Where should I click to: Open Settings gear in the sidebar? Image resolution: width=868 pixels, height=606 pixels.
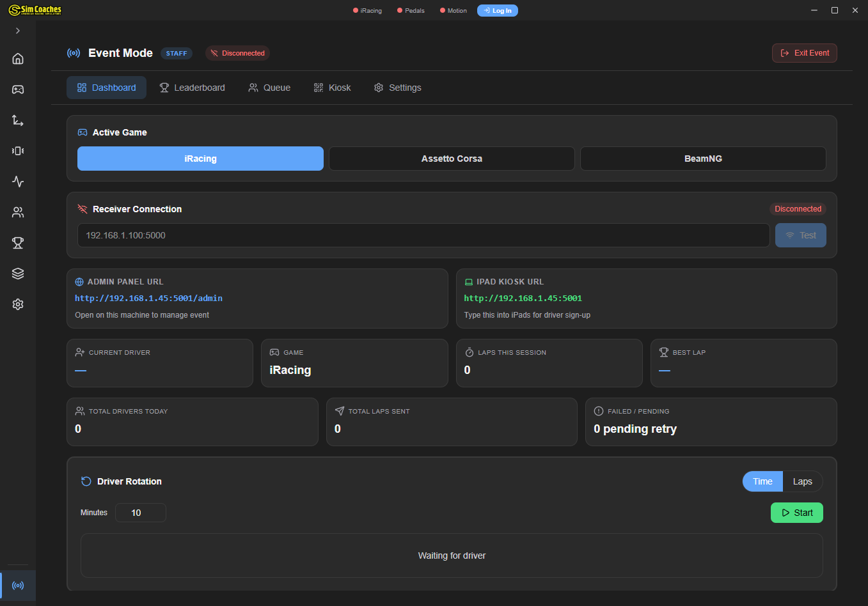(17, 304)
